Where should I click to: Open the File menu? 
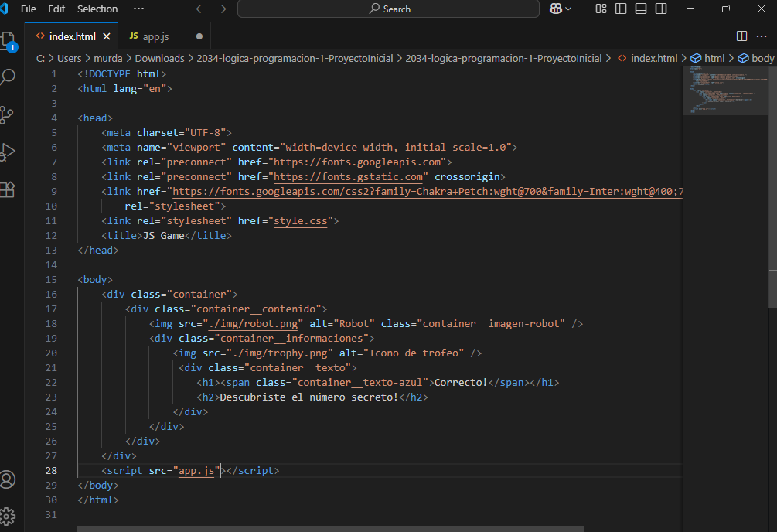pos(29,9)
